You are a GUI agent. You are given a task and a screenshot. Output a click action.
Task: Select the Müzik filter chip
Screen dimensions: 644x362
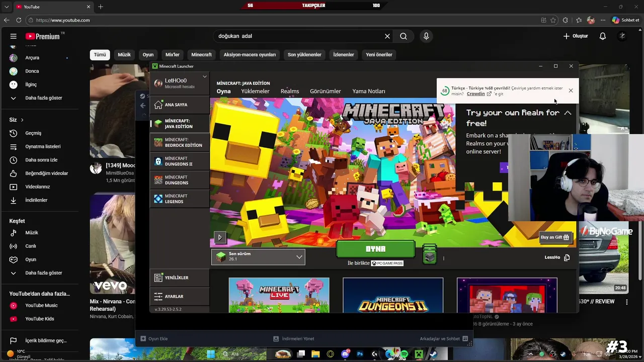124,55
